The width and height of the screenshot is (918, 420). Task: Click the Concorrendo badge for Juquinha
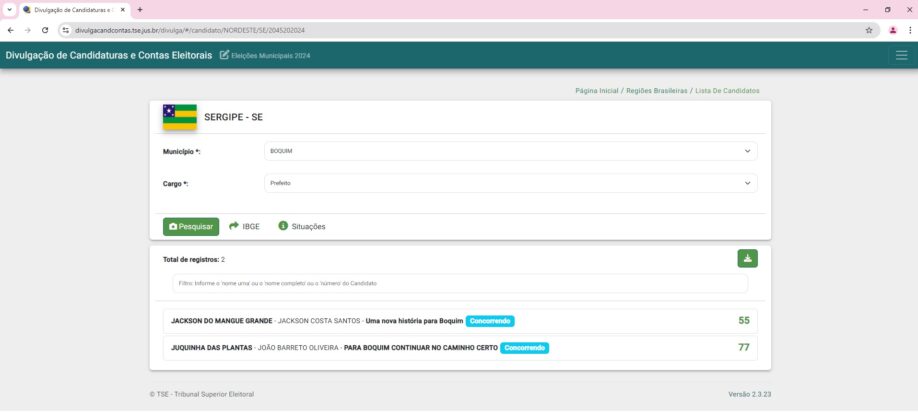[525, 348]
